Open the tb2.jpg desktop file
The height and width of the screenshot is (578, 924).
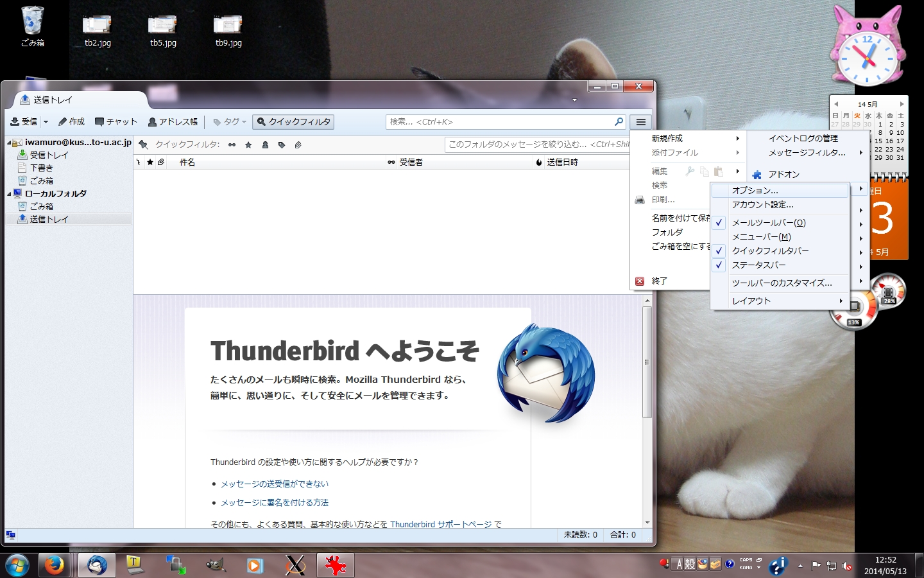tap(98, 31)
